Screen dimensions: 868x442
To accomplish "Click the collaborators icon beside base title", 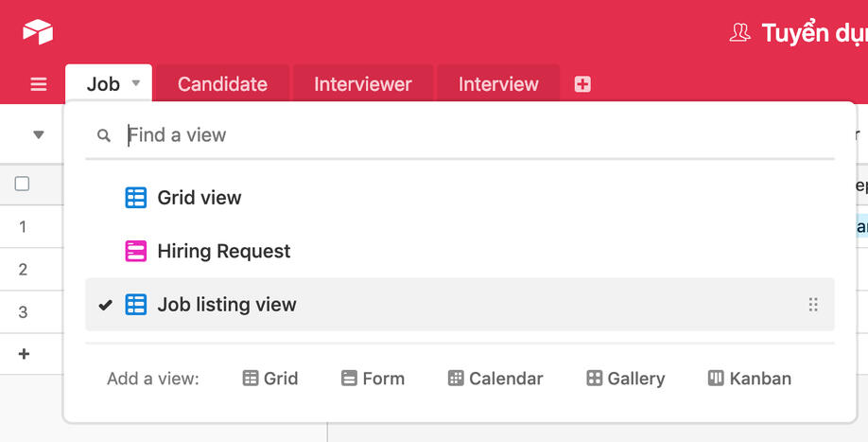I will 739,33.
